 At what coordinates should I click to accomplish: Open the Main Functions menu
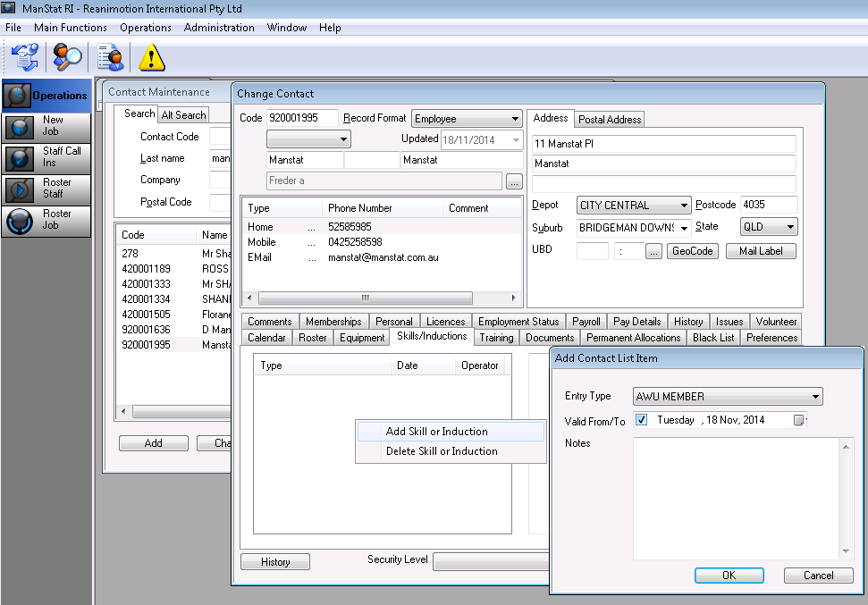[x=70, y=28]
